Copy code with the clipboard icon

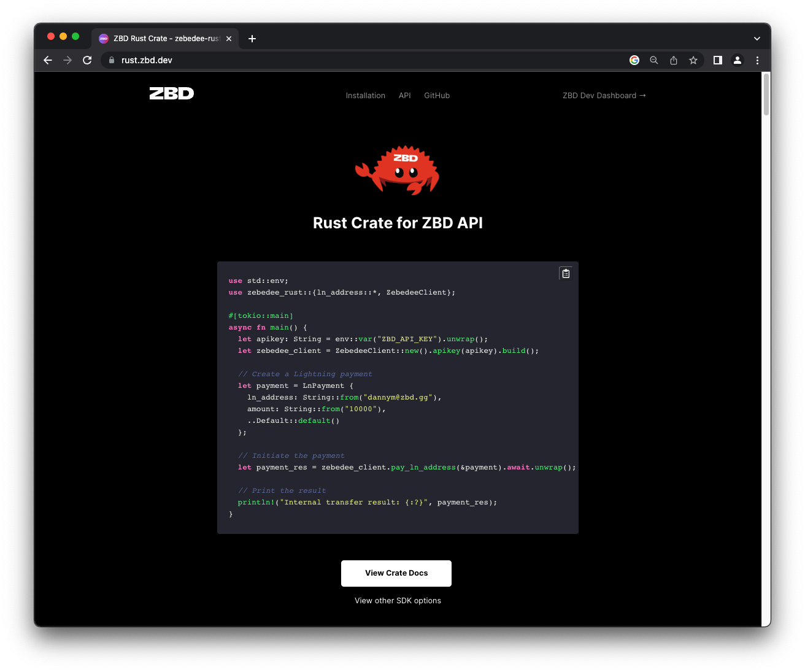click(x=566, y=274)
